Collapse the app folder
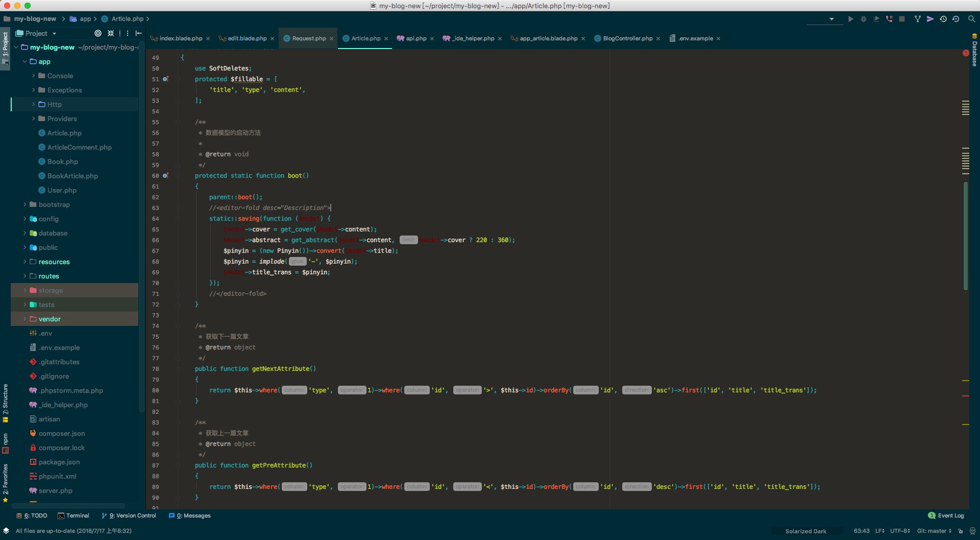Image resolution: width=980 pixels, height=540 pixels. [24, 61]
